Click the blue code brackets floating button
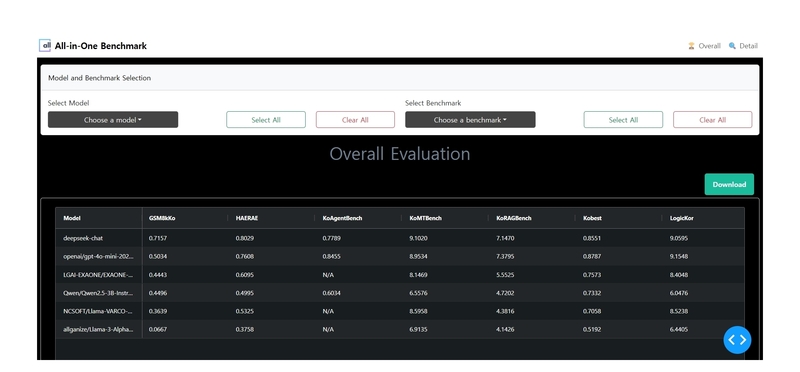Image resolution: width=800 pixels, height=372 pixels. [x=737, y=340]
